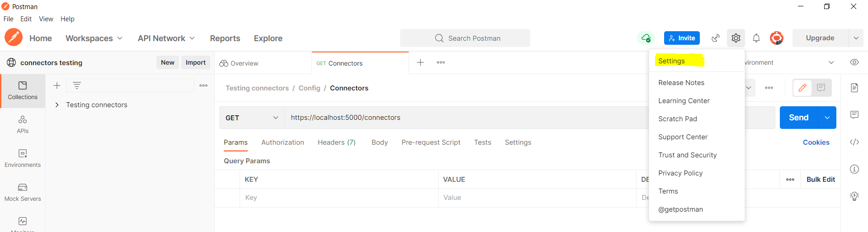Image resolution: width=868 pixels, height=232 pixels.
Task: Click Bulk Edit for query params
Action: point(821,180)
